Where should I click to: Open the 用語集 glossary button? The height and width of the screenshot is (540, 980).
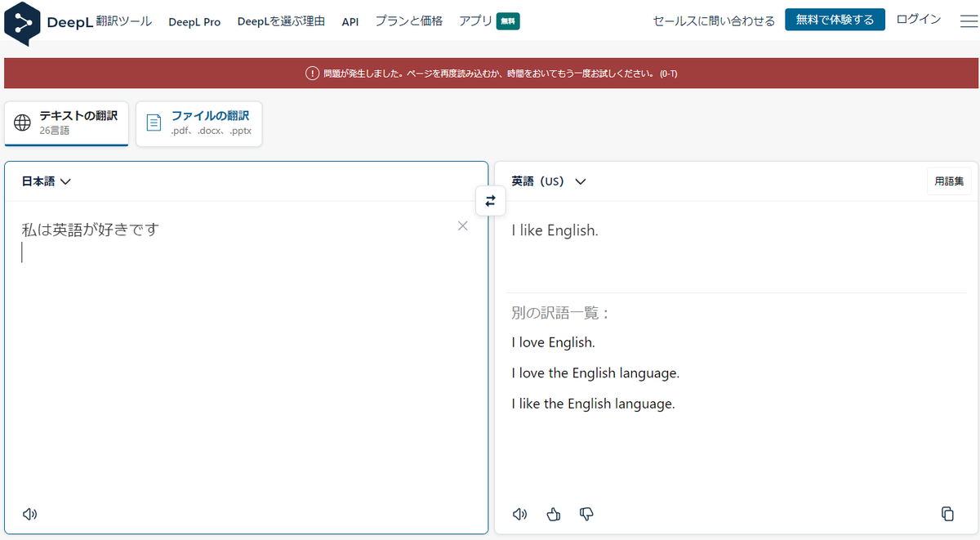(x=949, y=181)
